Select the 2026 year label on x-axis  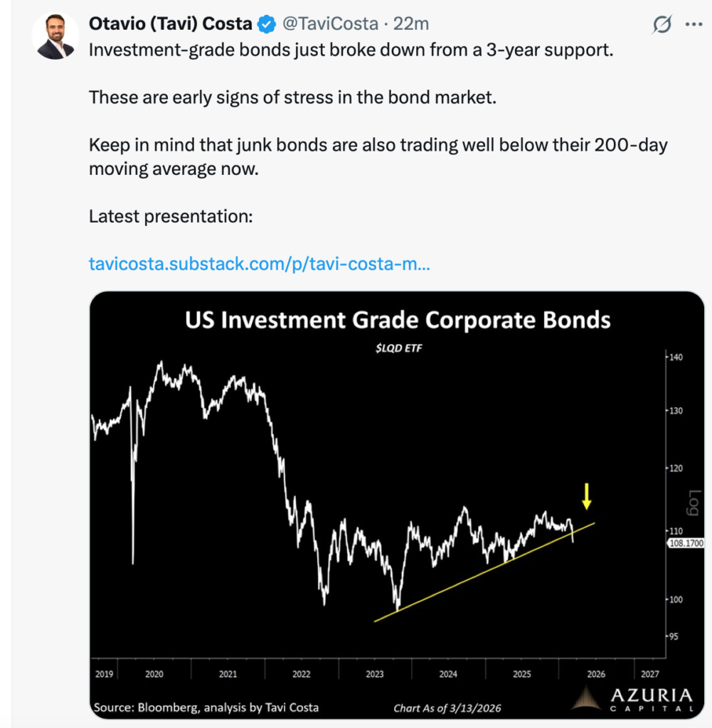[x=595, y=673]
